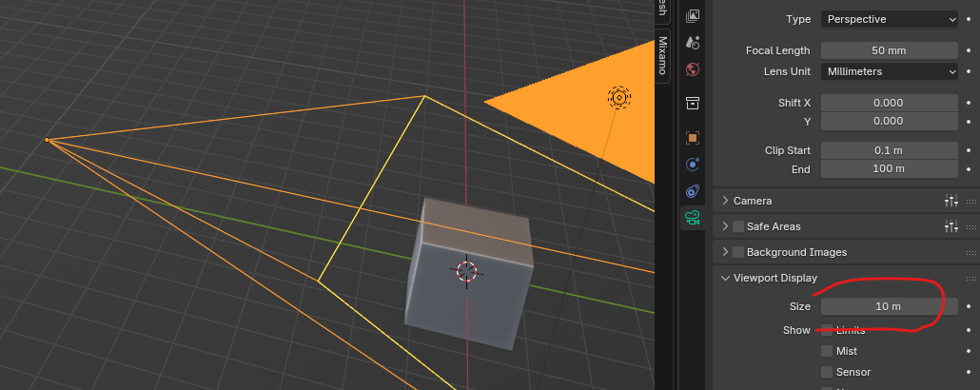The height and width of the screenshot is (390, 980).
Task: Click the Focal Length 50 mm field
Action: (x=890, y=50)
